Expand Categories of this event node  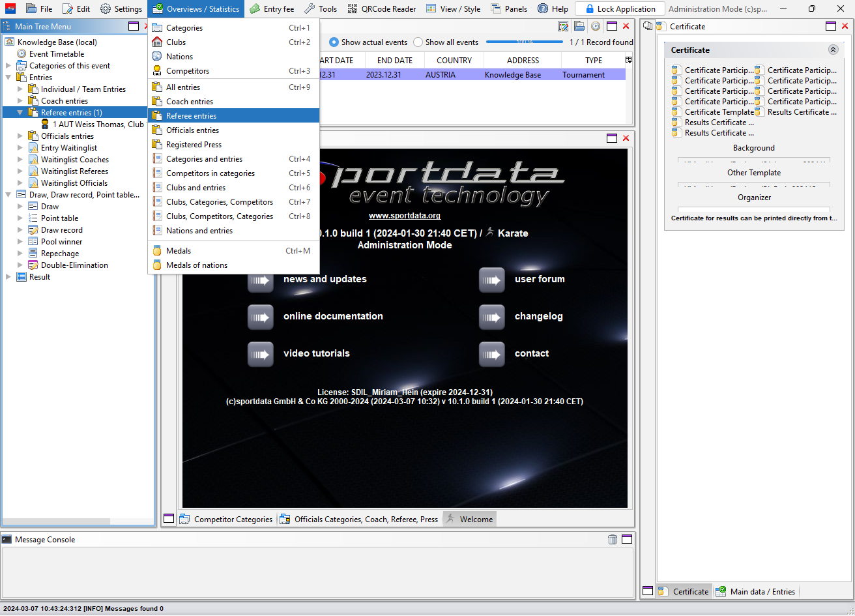[8, 66]
